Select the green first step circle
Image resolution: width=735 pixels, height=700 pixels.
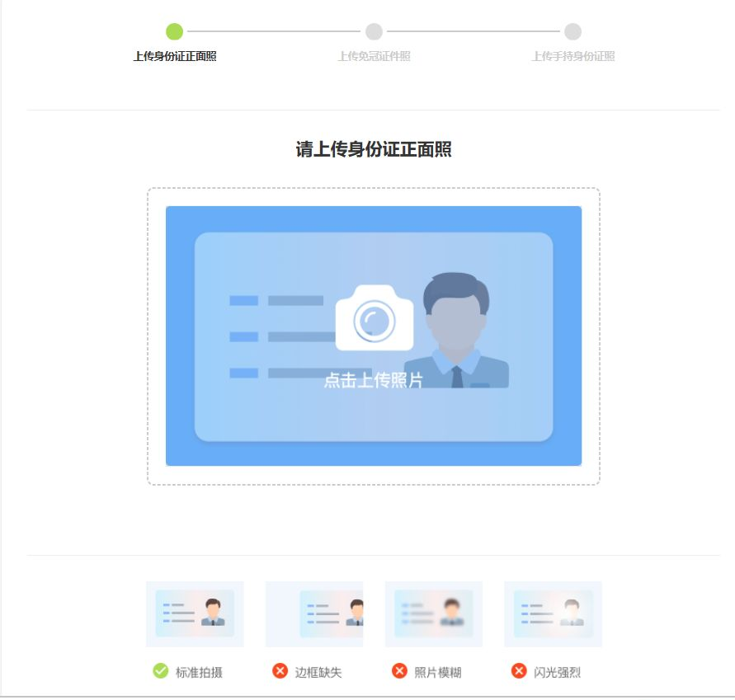(174, 31)
